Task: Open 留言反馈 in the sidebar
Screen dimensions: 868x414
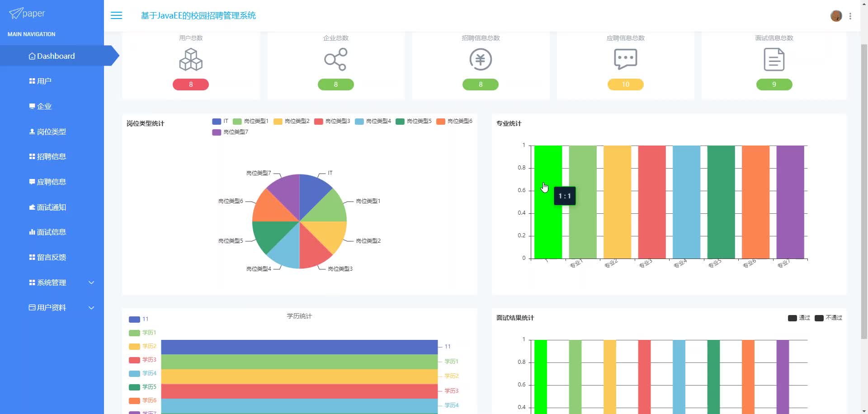Action: point(52,257)
